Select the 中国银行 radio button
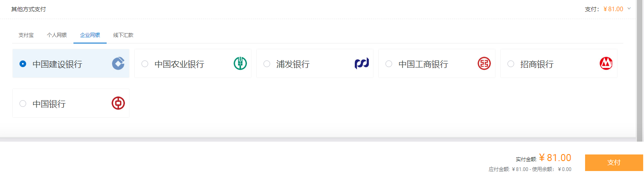Image resolution: width=644 pixels, height=176 pixels. pyautogui.click(x=23, y=104)
